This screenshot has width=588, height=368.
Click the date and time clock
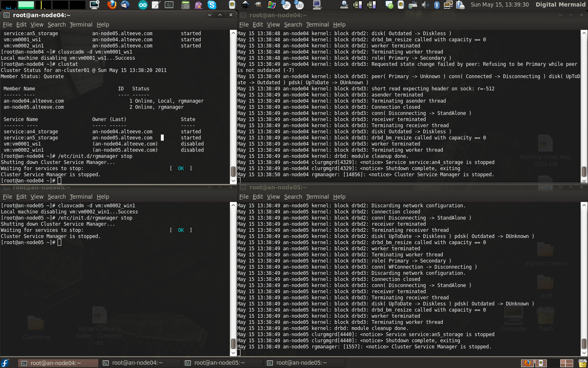[499, 4]
